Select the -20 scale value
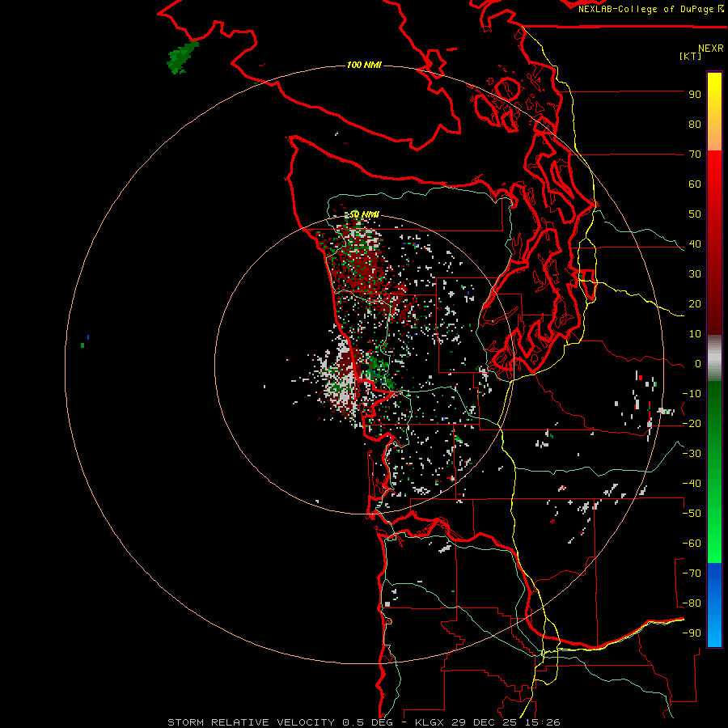This screenshot has height=728, width=728. click(692, 424)
